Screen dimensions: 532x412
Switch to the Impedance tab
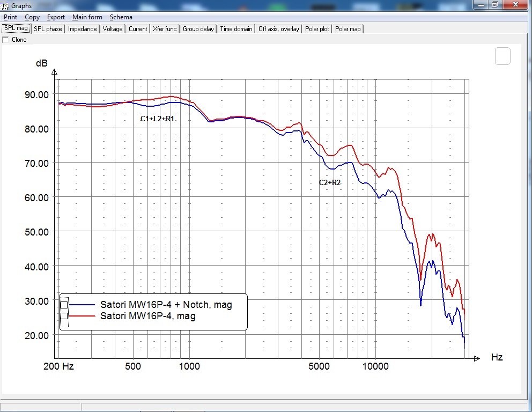(x=82, y=29)
